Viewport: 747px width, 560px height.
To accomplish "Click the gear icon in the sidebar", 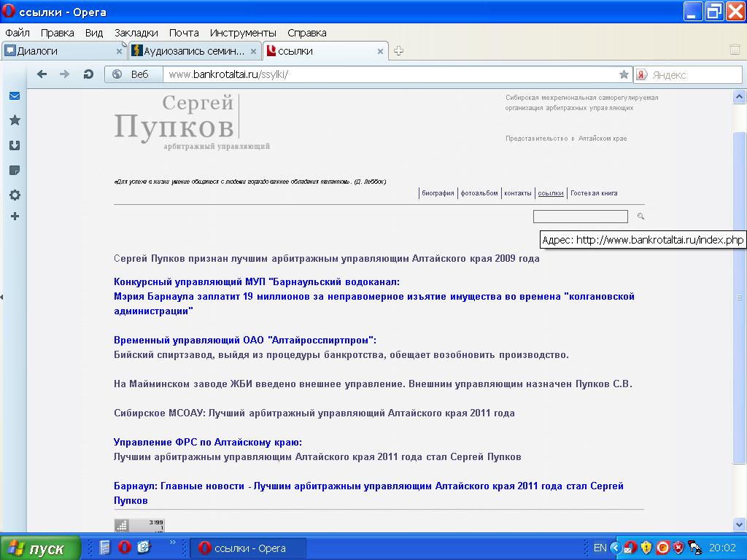I will point(15,195).
